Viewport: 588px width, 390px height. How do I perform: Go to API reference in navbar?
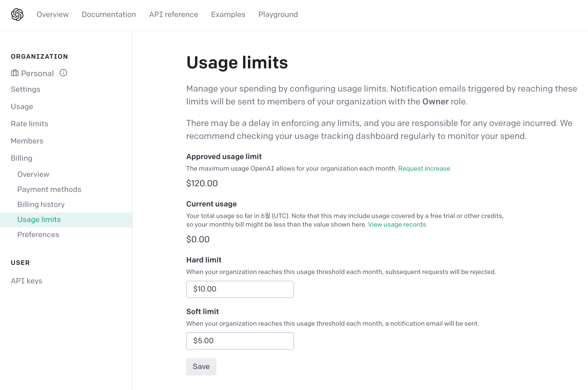[x=174, y=15]
